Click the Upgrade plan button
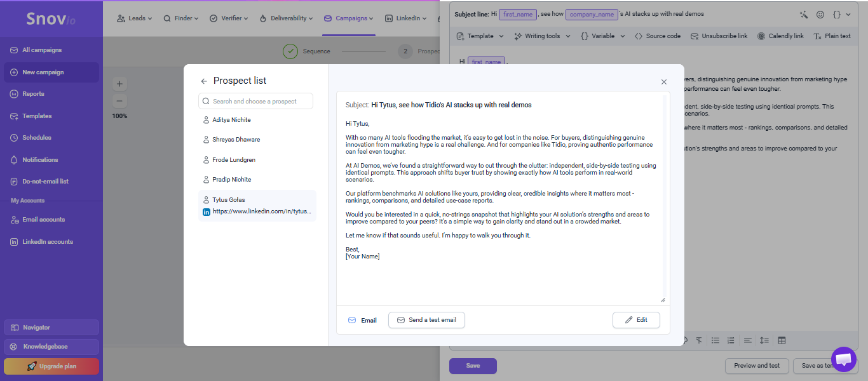The height and width of the screenshot is (381, 868). 51,366
